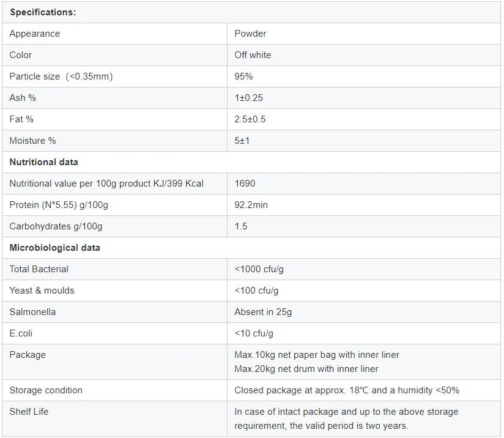Click the Yeast & moulds <100 cfu/g value
The width and height of the screenshot is (504, 438).
pos(256,291)
